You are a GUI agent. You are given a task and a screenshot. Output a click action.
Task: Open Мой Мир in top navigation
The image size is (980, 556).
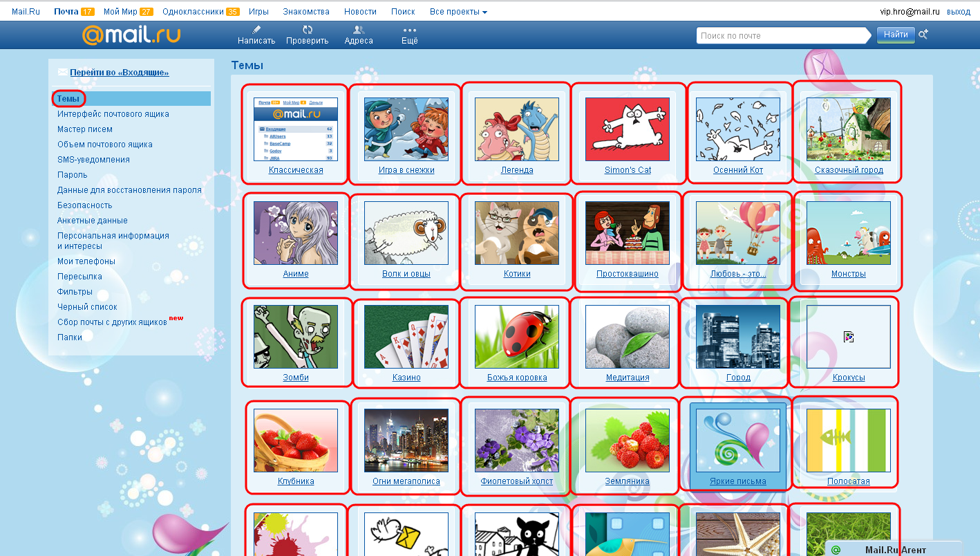coord(120,12)
